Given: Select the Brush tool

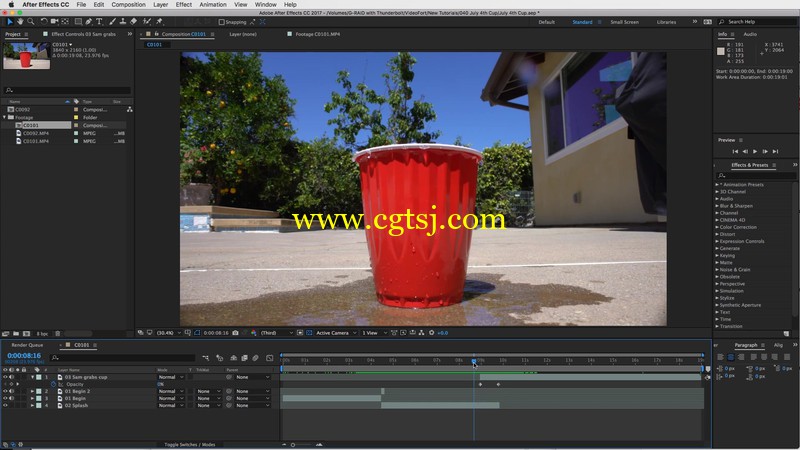Looking at the screenshot, I should pyautogui.click(x=112, y=21).
